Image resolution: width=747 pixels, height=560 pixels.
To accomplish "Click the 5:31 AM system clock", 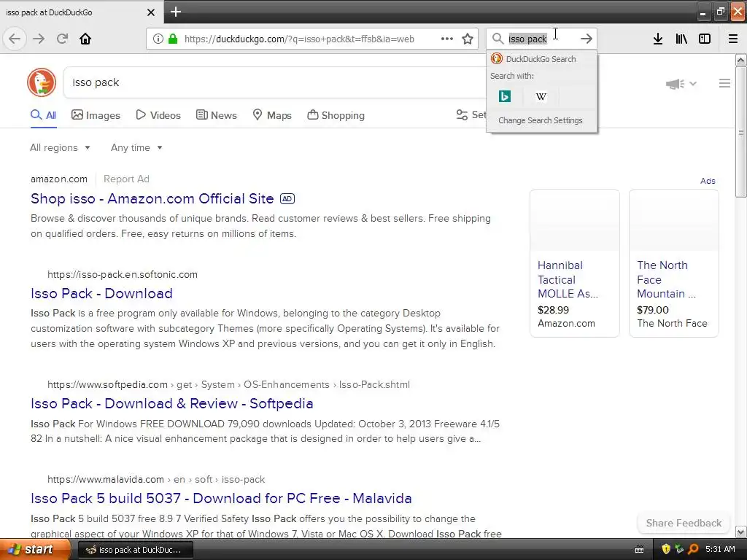I will [x=720, y=550].
